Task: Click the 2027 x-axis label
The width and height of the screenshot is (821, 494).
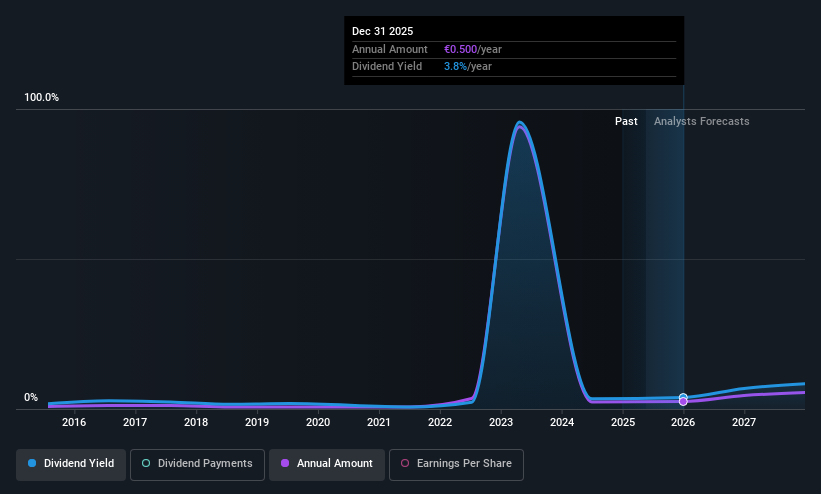Action: (x=744, y=422)
